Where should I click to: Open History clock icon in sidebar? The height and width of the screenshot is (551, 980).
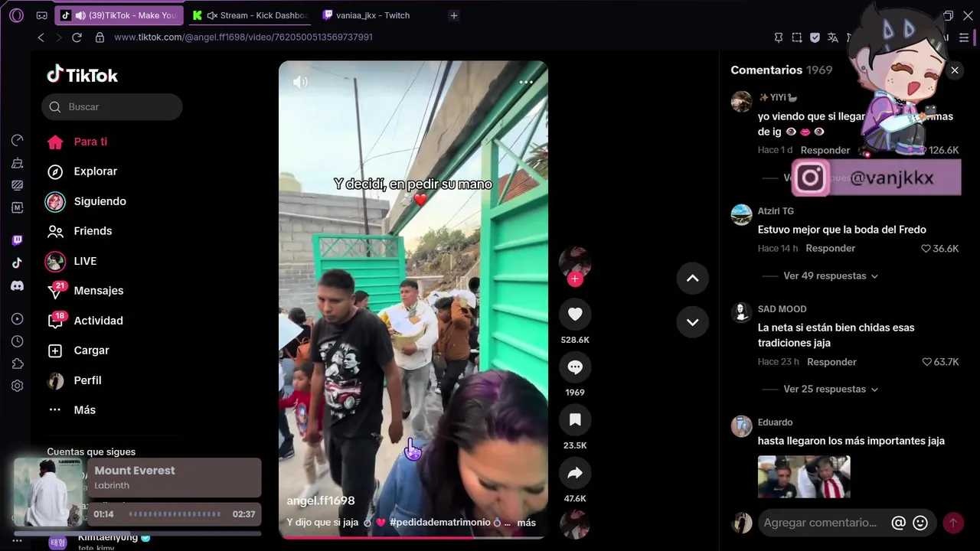pyautogui.click(x=17, y=341)
